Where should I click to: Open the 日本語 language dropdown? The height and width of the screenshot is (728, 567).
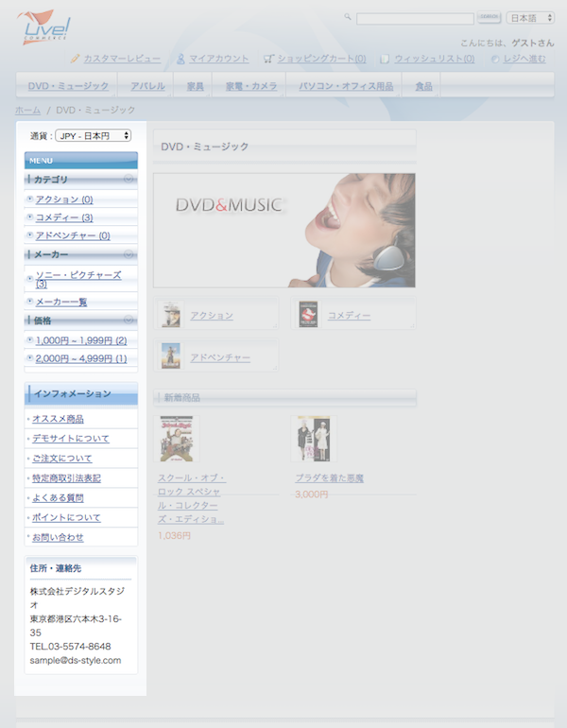[x=530, y=18]
